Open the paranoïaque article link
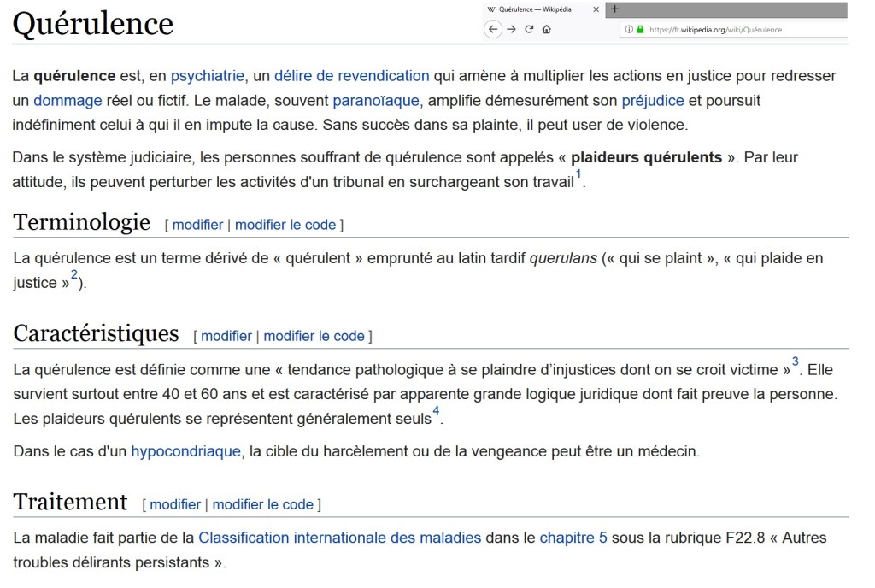This screenshot has width=875, height=588. 374,100
